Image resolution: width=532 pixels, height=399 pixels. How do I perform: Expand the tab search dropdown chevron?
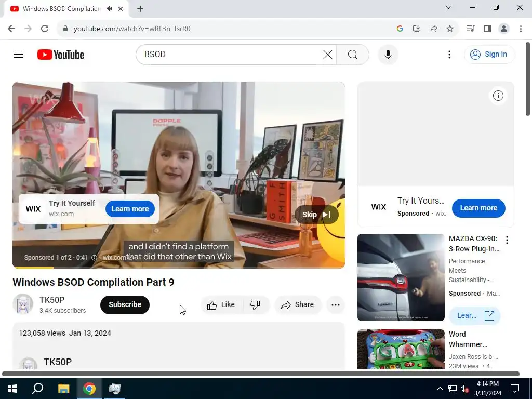point(448,7)
